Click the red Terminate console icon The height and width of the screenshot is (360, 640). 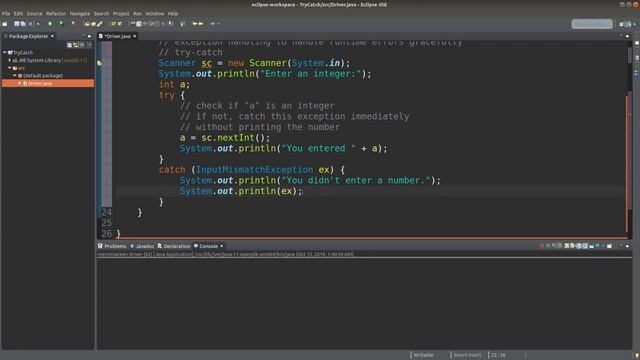tap(542, 246)
